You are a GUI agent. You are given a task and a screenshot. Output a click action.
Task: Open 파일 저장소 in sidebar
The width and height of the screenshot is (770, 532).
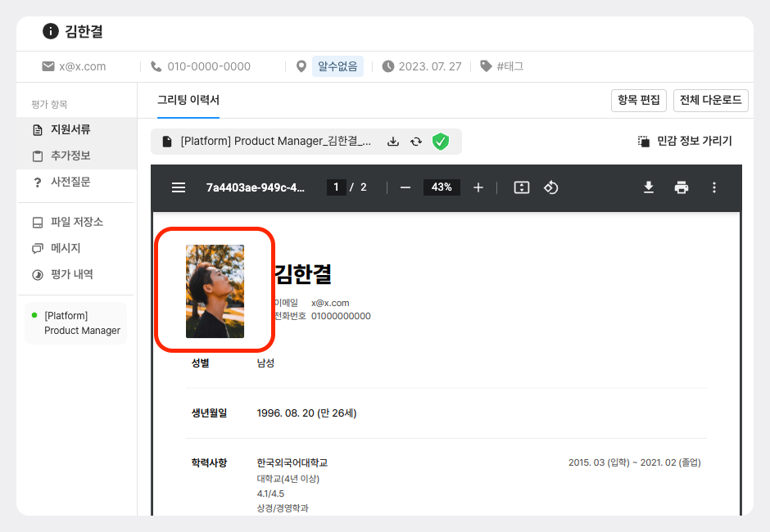[77, 222]
